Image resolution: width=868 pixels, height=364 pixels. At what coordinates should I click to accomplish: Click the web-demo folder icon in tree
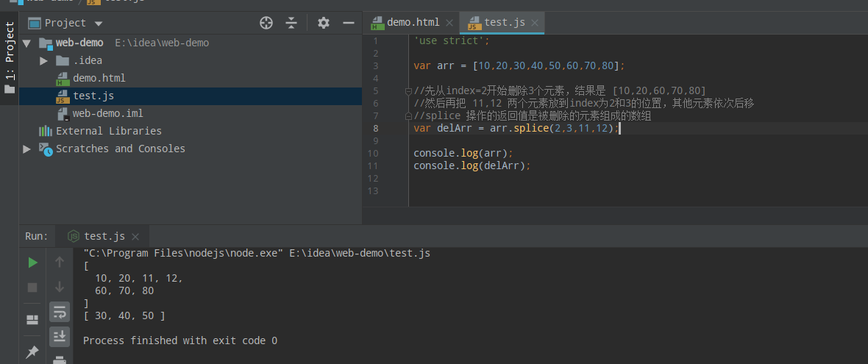click(46, 43)
